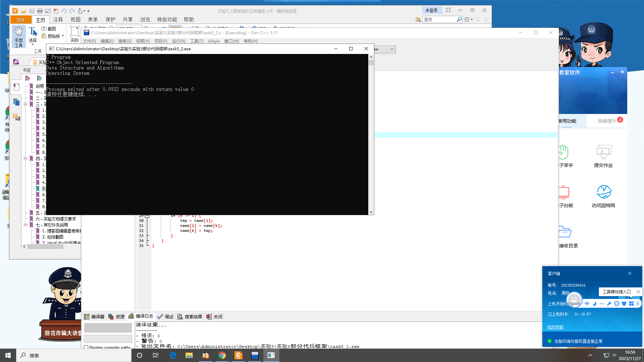This screenshot has width=644, height=362.
Task: Open the 剪贴板 clipboard dropdown arrow
Action: coord(63,36)
